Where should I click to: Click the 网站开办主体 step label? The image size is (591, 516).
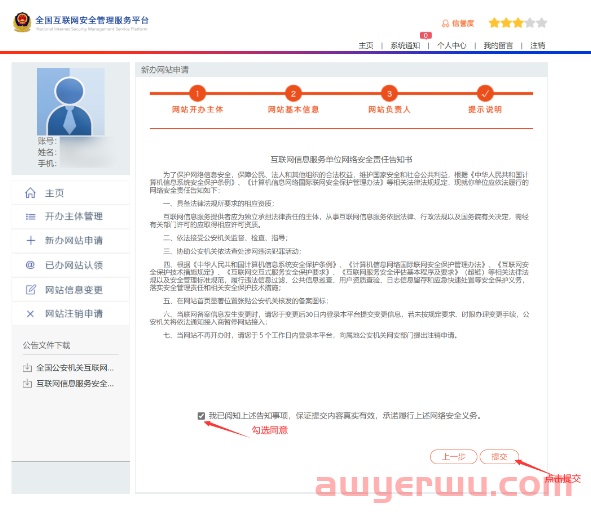click(198, 110)
